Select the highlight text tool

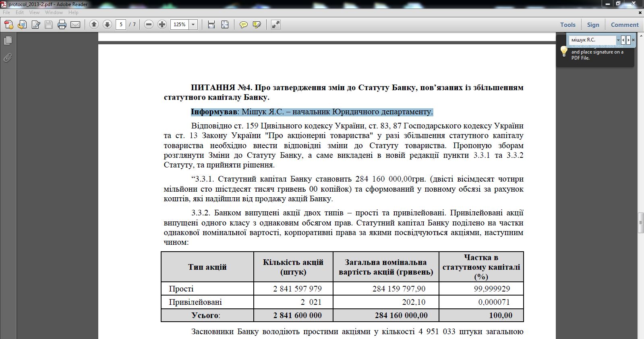click(257, 25)
